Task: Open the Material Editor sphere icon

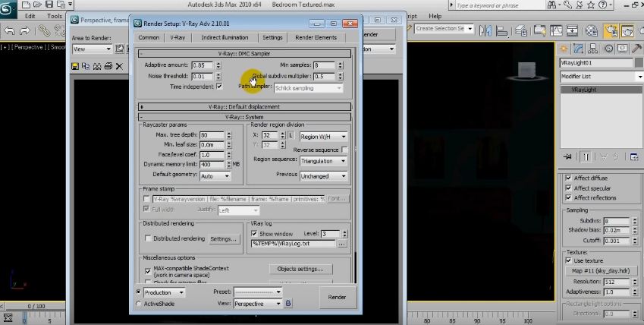Action: pyautogui.click(x=592, y=30)
